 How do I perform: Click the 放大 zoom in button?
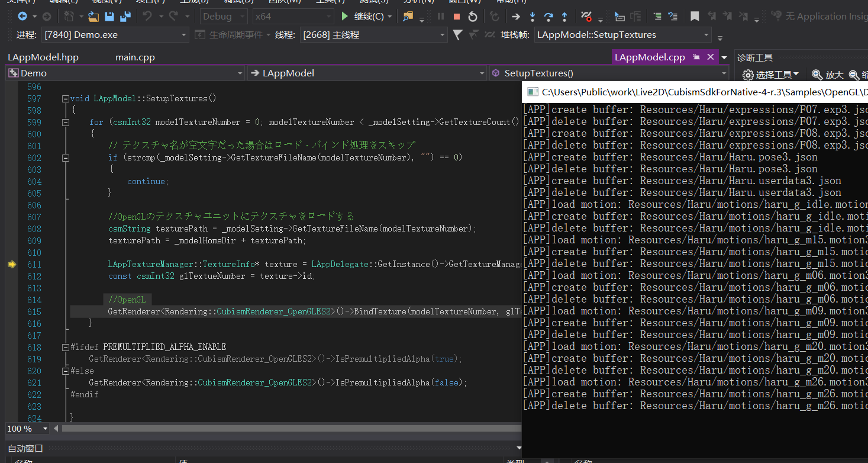point(827,75)
